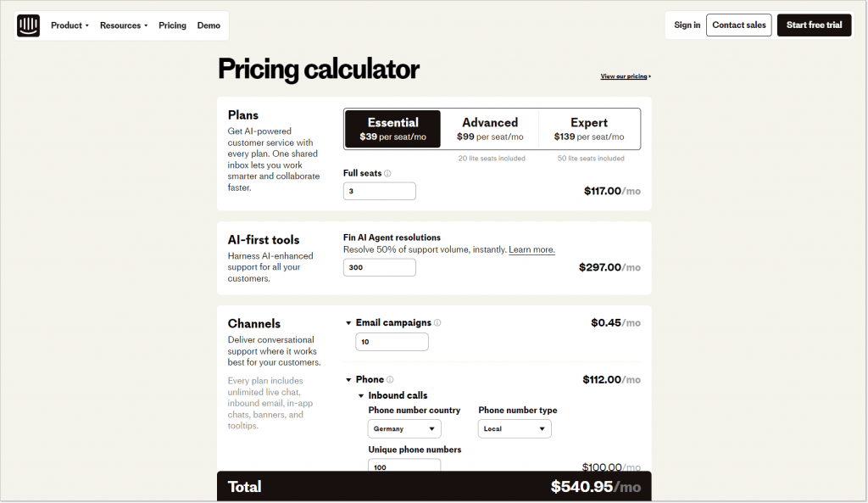Open the Phone number type dropdown showing Local
The image size is (868, 503).
pos(515,428)
